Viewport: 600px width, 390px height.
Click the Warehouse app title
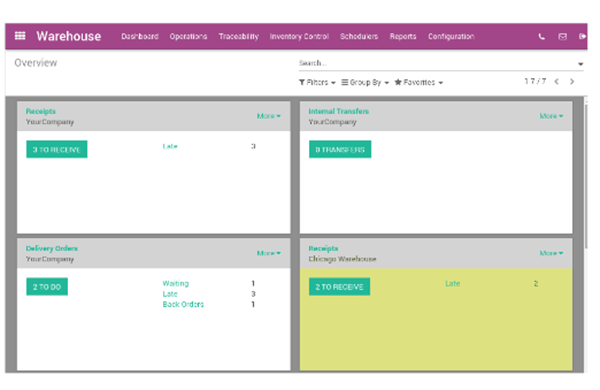(69, 36)
